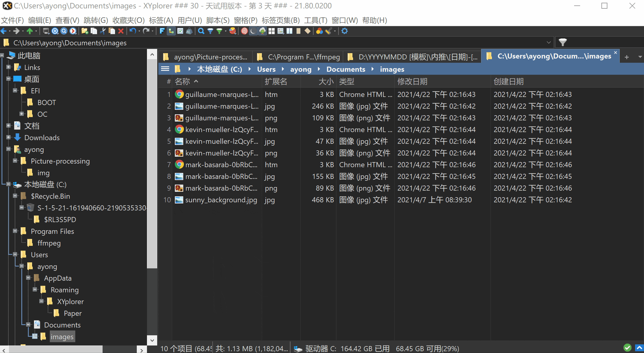Open a new tab with the plus button

tap(627, 56)
